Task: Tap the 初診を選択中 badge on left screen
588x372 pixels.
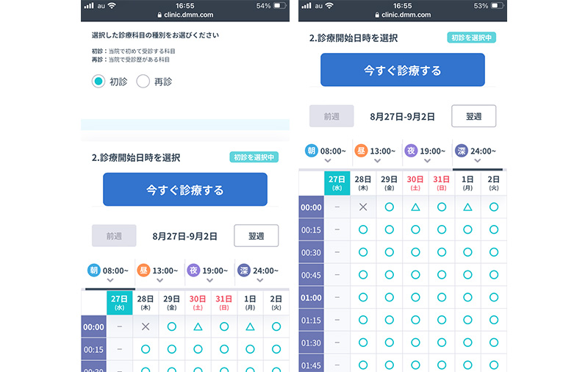Action: (254, 157)
